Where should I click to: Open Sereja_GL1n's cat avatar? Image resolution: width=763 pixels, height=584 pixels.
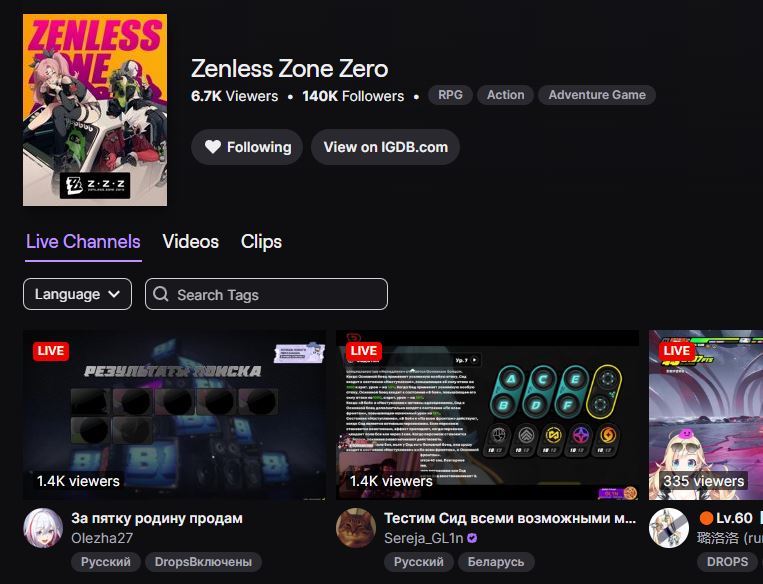[356, 528]
